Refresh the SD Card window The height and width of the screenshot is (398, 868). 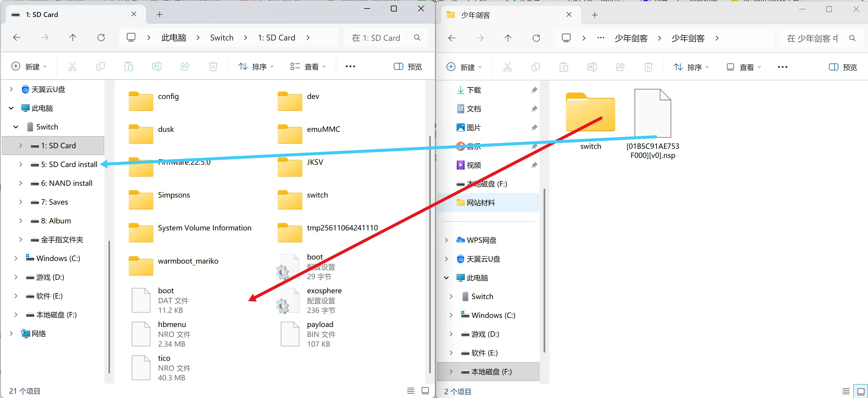pos(101,38)
